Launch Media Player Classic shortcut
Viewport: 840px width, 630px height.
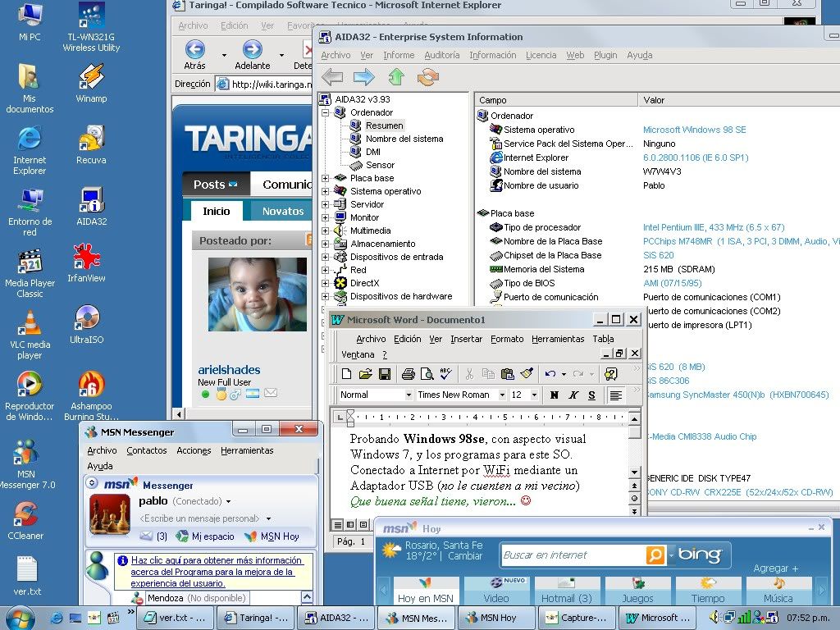[x=30, y=273]
